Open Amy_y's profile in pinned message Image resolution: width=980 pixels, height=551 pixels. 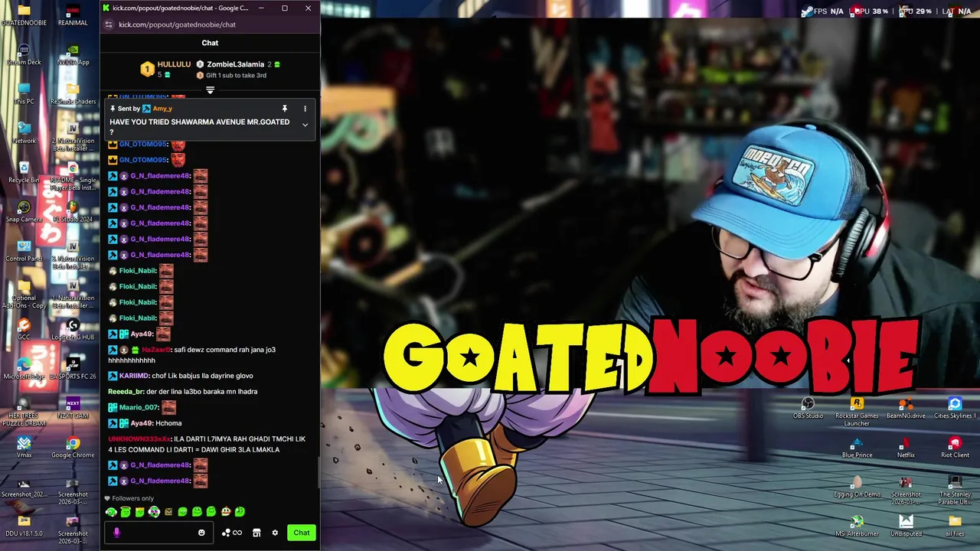[162, 109]
